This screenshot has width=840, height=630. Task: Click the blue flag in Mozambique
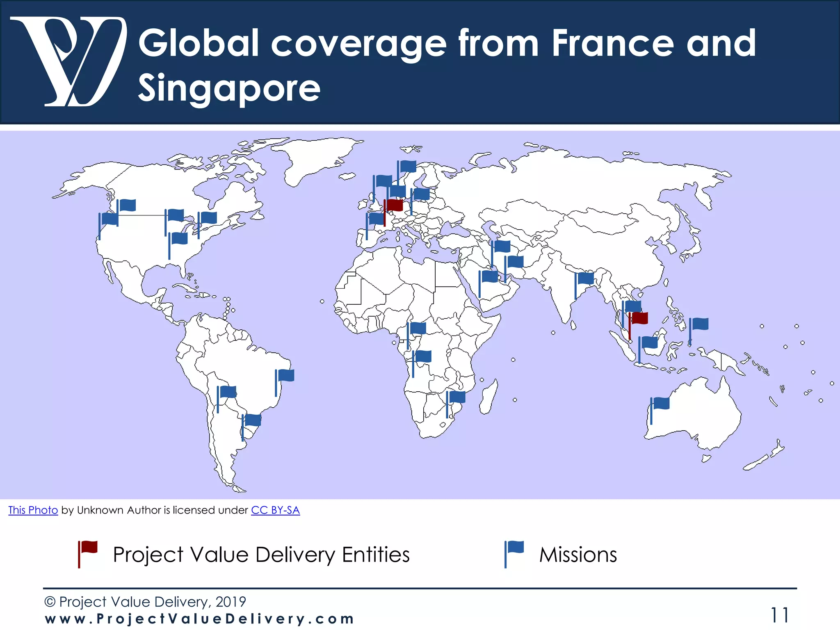(456, 404)
